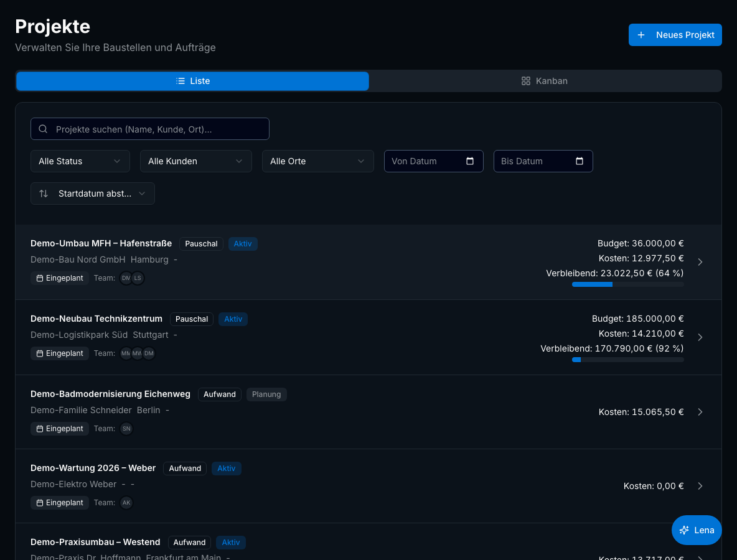Click Hafenstraße budget progress bar

(627, 284)
